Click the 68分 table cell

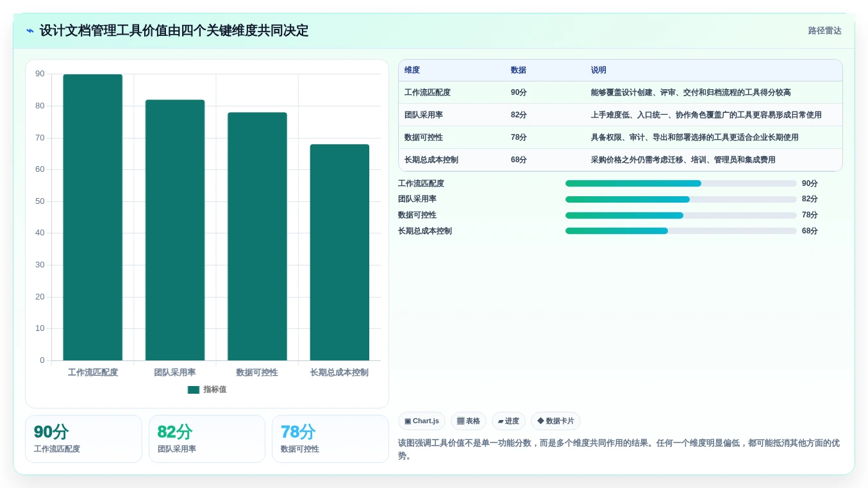pos(519,160)
